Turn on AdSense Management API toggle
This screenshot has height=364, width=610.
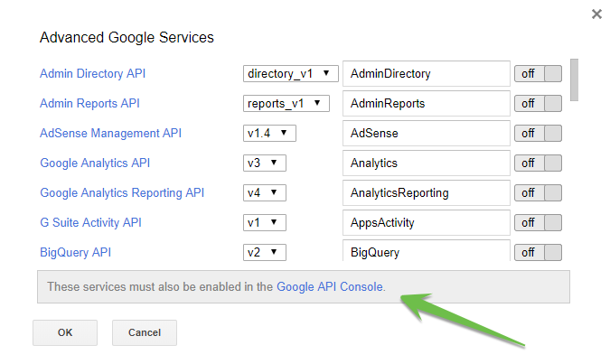pyautogui.click(x=538, y=134)
